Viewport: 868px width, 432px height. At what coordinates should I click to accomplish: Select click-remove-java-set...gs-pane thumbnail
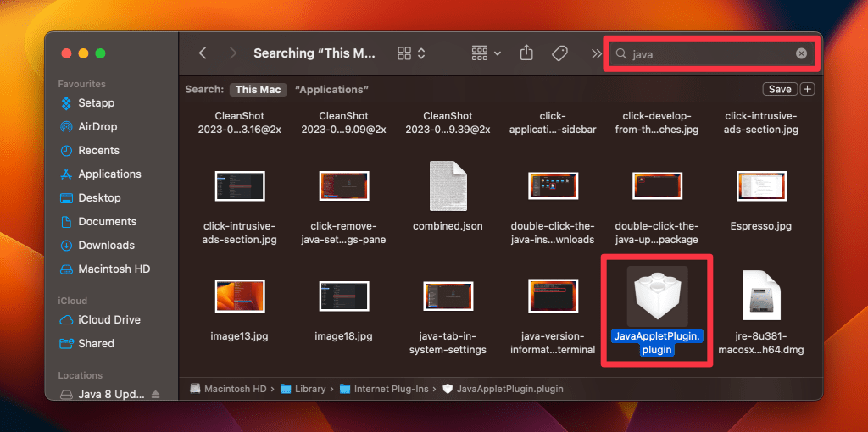tap(344, 186)
